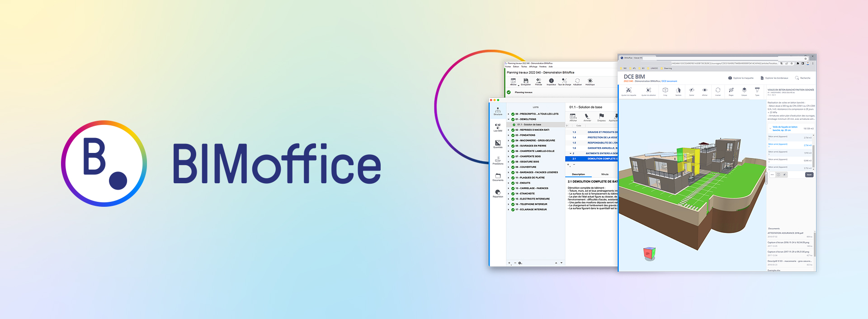Viewport: 868px width, 319px height.
Task: Toggle green check for 05 - OUVRAGES EN PIERRE
Action: tap(513, 146)
